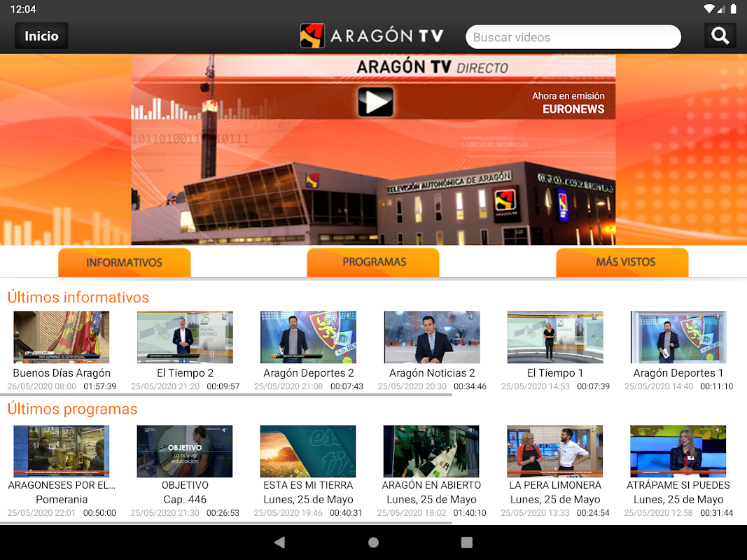Select the Aragón Noticias 2 title

pos(432,373)
